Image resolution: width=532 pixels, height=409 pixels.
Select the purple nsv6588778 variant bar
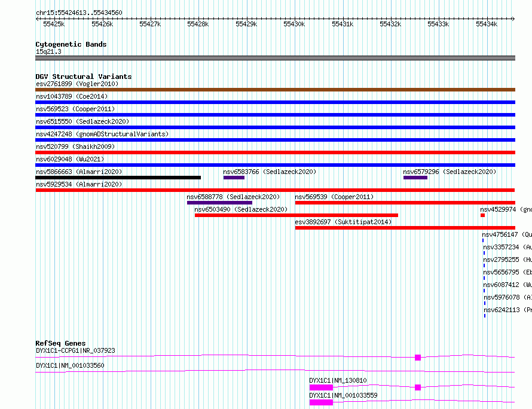219,203
